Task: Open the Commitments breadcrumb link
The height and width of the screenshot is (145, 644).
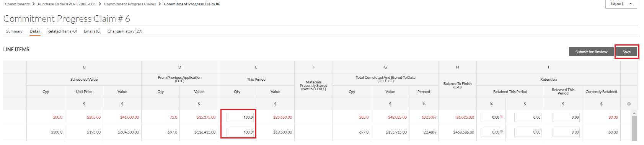Action: [x=17, y=4]
